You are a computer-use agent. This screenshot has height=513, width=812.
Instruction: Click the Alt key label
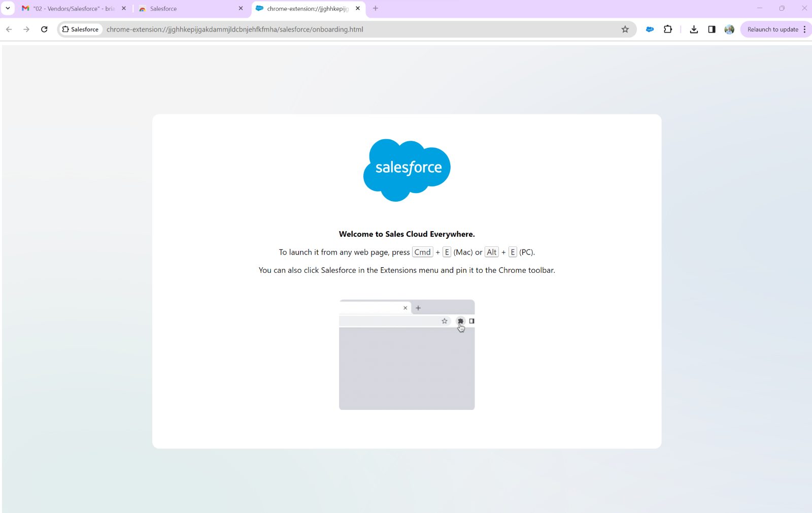click(x=492, y=252)
